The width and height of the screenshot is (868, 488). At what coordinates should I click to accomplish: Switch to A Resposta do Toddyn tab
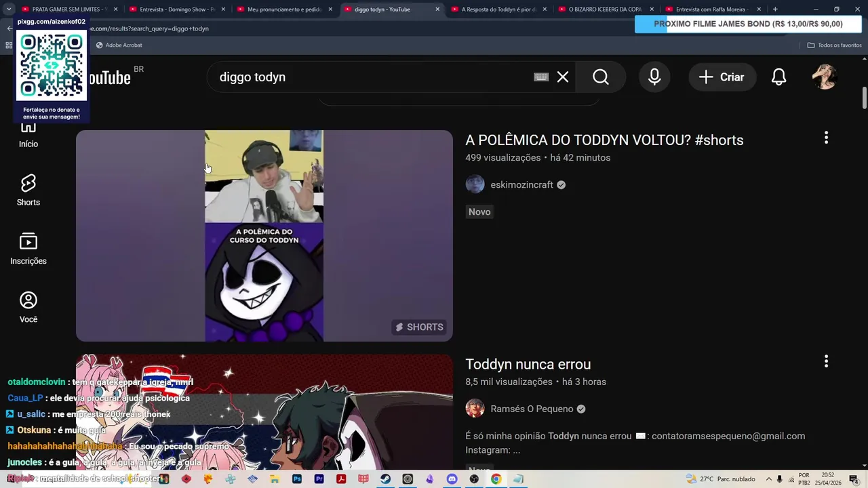pos(498,9)
